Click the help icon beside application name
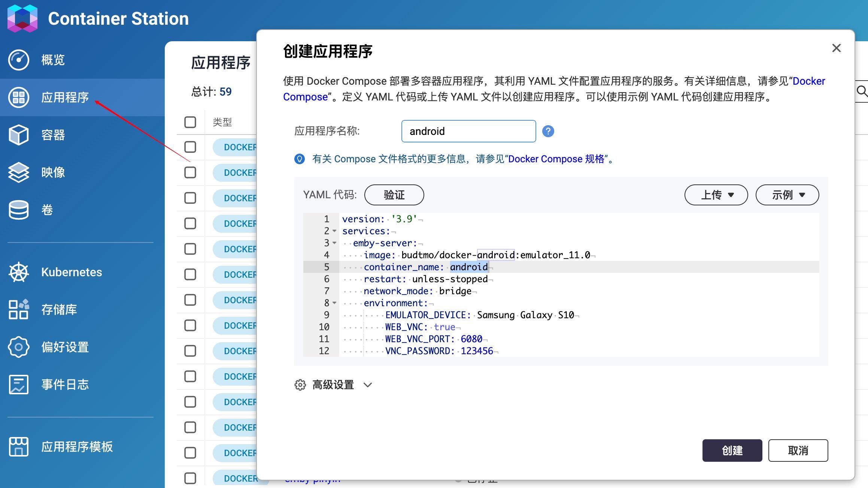 tap(548, 131)
